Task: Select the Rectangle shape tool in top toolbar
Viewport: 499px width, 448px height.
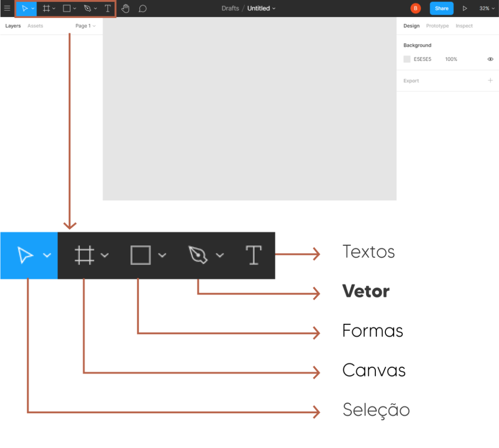Action: click(67, 8)
